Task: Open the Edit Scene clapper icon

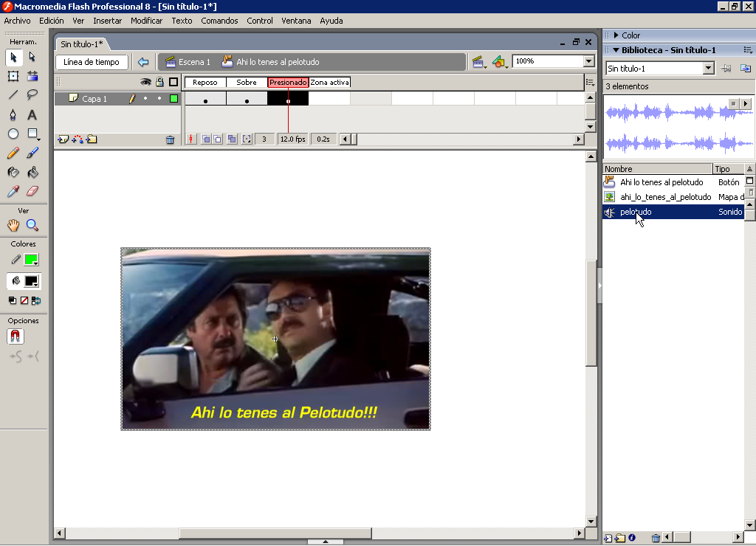Action: 478,62
